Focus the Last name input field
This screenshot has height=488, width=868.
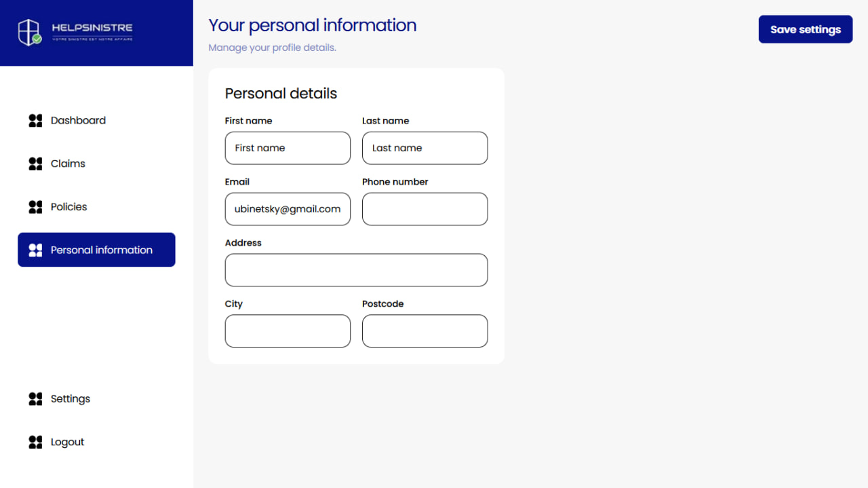pyautogui.click(x=425, y=148)
